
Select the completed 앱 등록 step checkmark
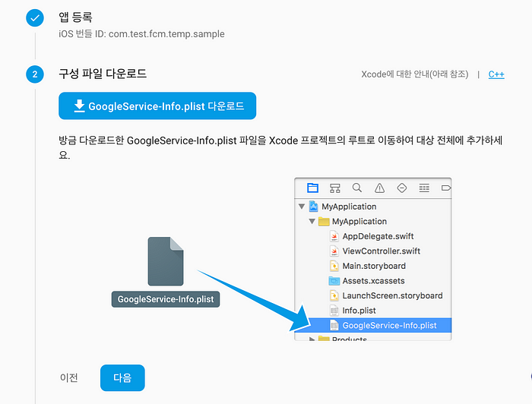(x=35, y=18)
